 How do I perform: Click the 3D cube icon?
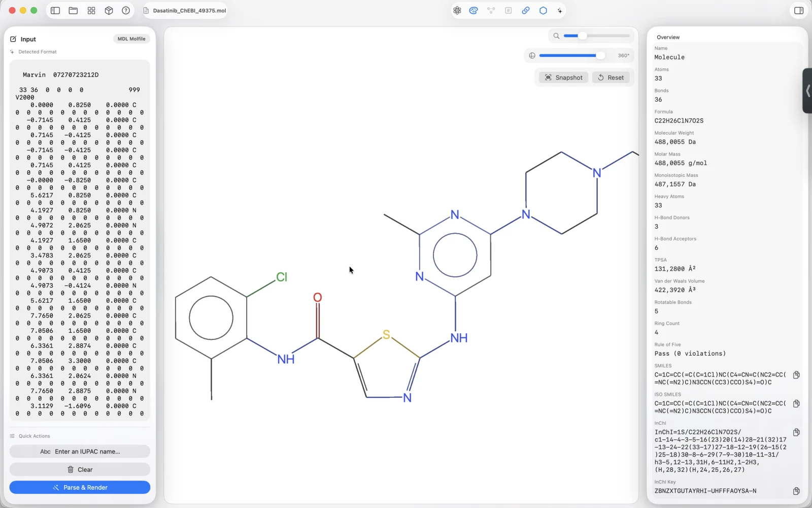pyautogui.click(x=109, y=11)
